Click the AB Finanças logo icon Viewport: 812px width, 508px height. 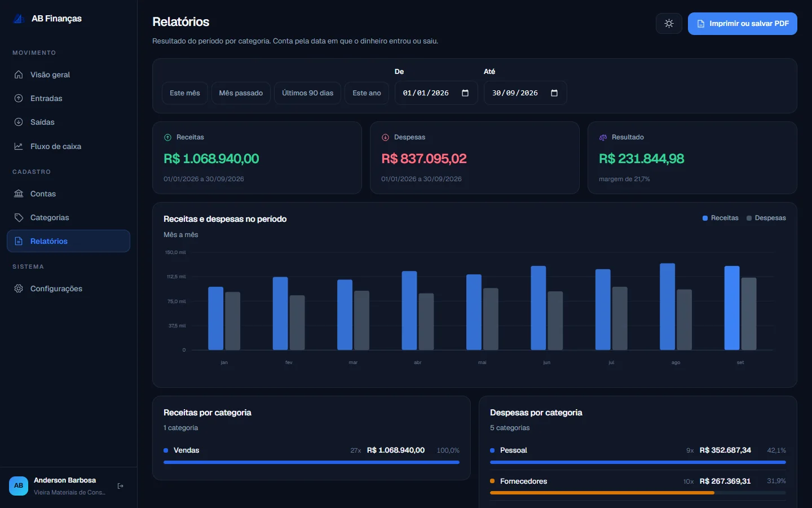coord(19,19)
